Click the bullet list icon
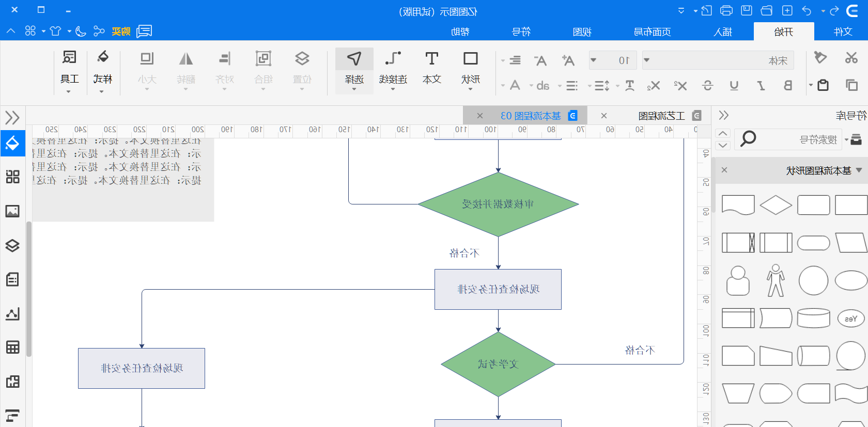The image size is (868, 427). [571, 86]
